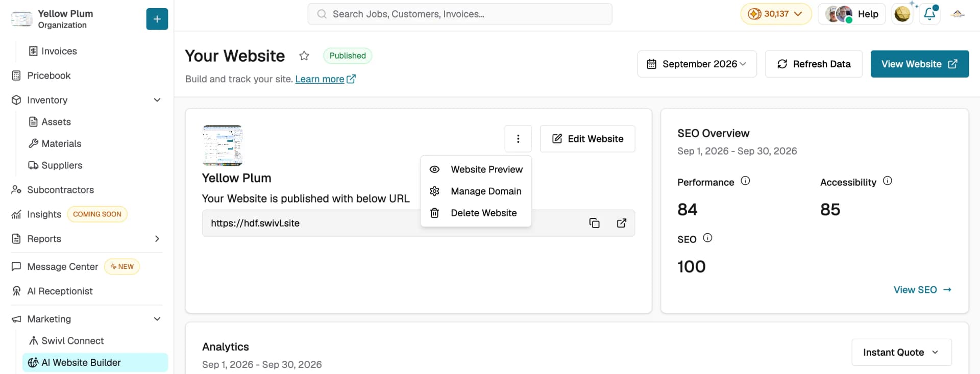Choose Manage Domain from menu
This screenshot has width=980, height=374.
click(476, 191)
